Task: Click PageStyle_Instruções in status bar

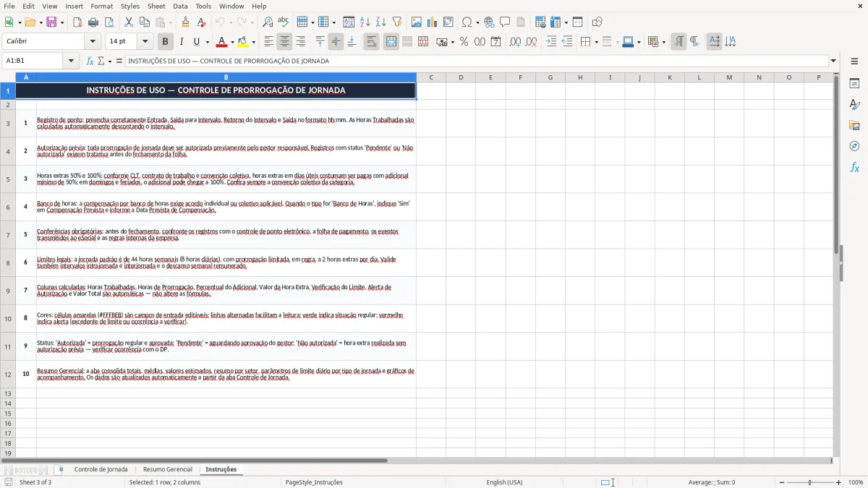Action: 314,482
